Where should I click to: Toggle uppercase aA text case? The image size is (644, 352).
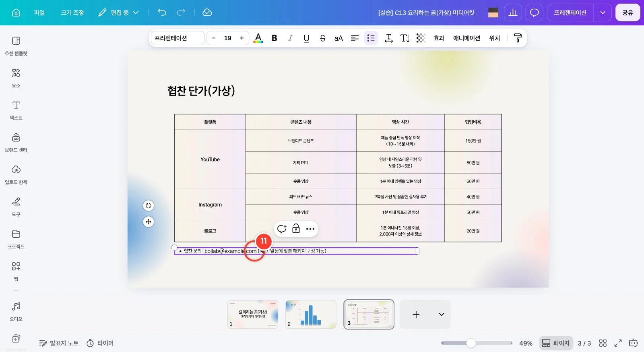click(x=339, y=38)
